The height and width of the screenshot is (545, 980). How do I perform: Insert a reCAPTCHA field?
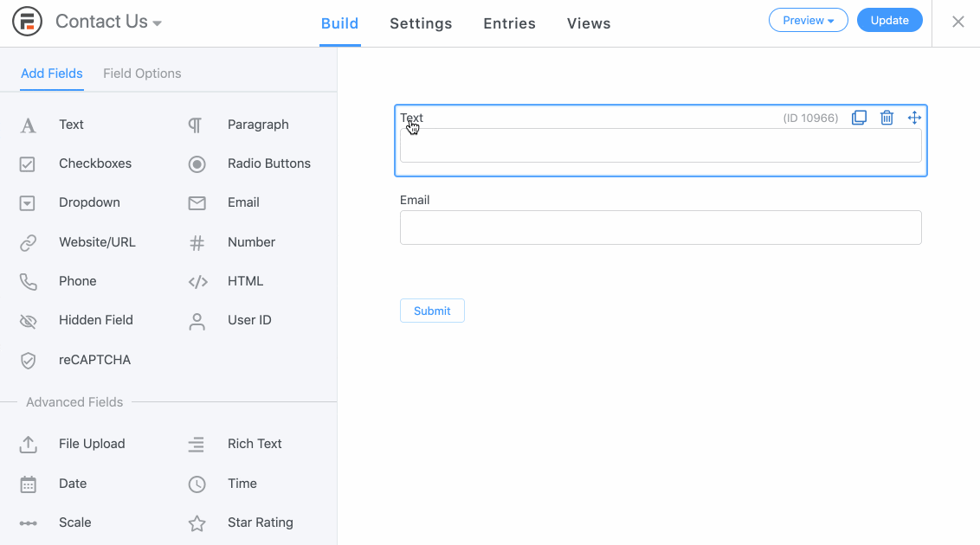75,360
